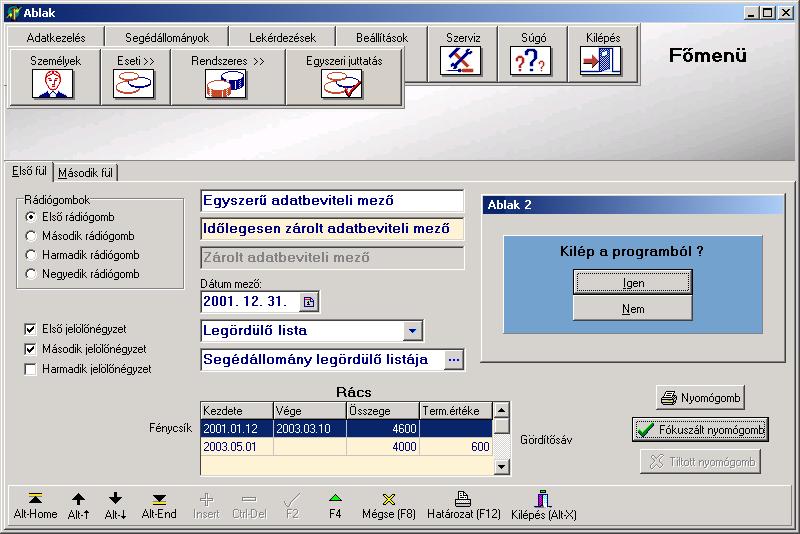Click the F4 green arrow icon
Viewport: 800px width, 534px height.
[x=335, y=498]
